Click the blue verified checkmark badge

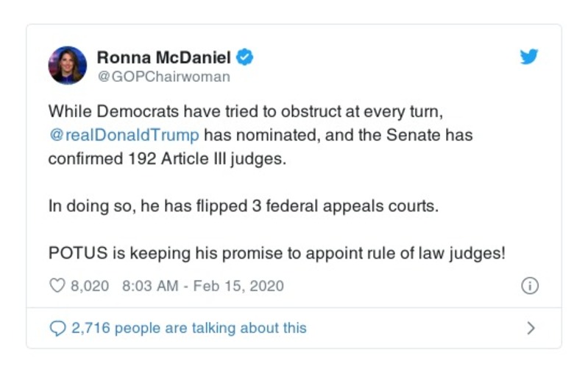click(246, 57)
